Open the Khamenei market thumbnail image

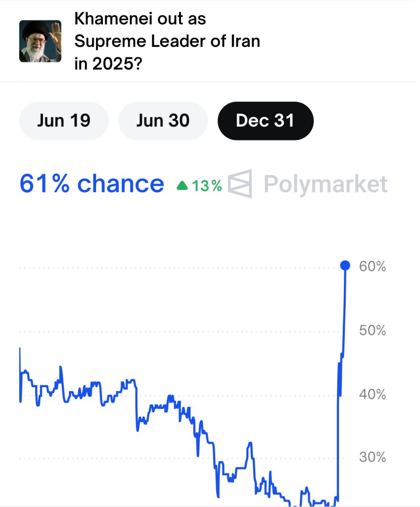(x=41, y=41)
